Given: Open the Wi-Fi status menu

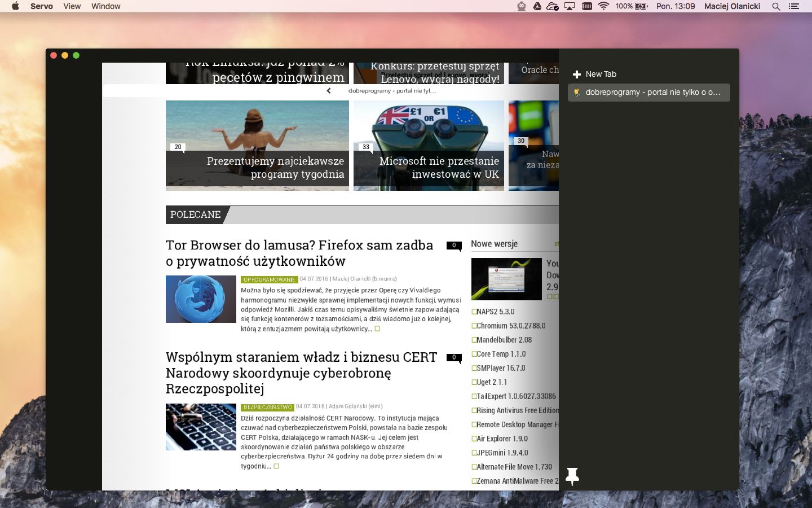Looking at the screenshot, I should [x=603, y=6].
